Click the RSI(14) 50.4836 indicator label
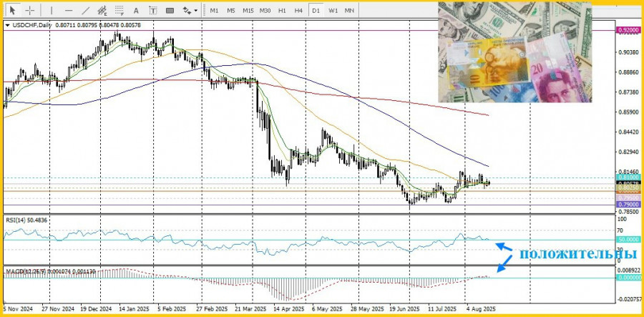644x317 pixels. pos(26,220)
